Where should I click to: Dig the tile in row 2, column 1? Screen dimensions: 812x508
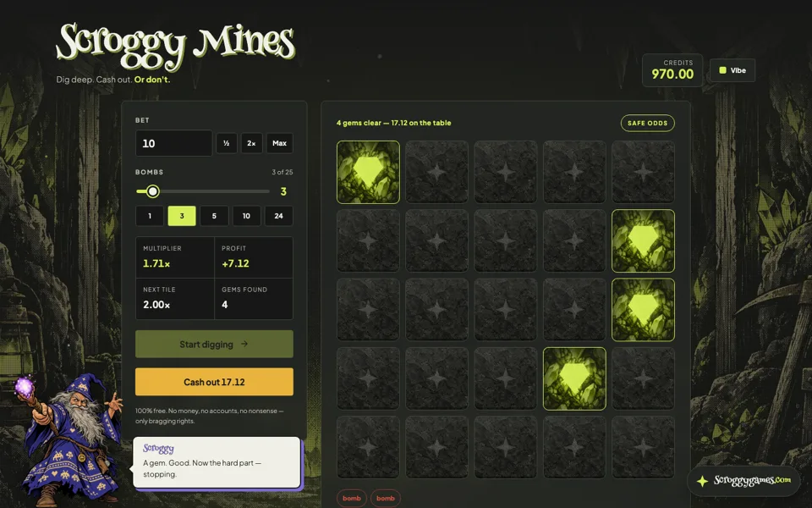tap(368, 240)
